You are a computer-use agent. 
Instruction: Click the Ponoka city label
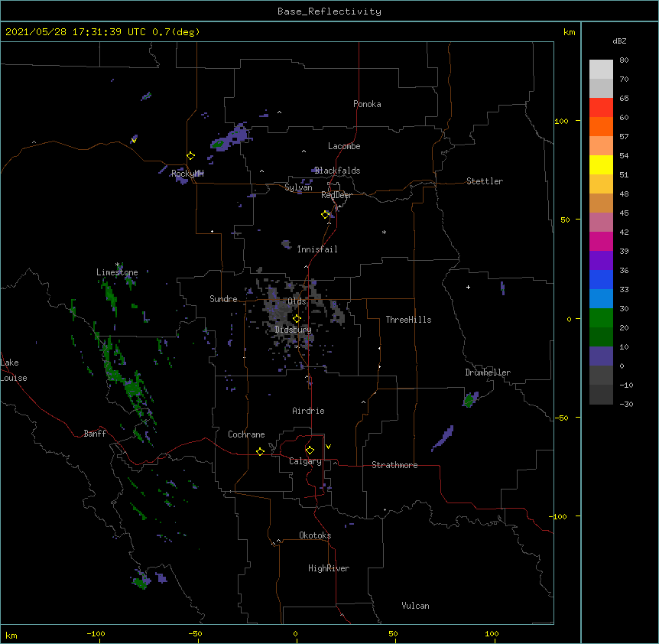[x=367, y=104]
